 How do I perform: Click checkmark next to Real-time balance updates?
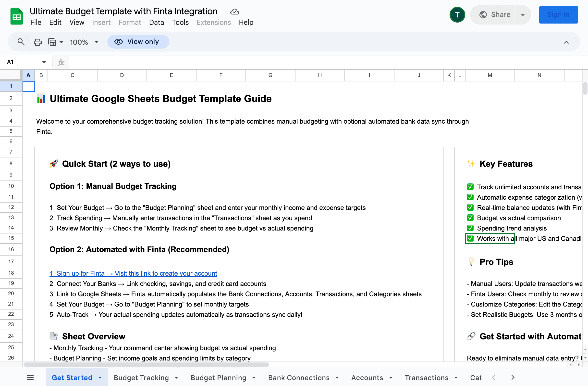pos(470,207)
